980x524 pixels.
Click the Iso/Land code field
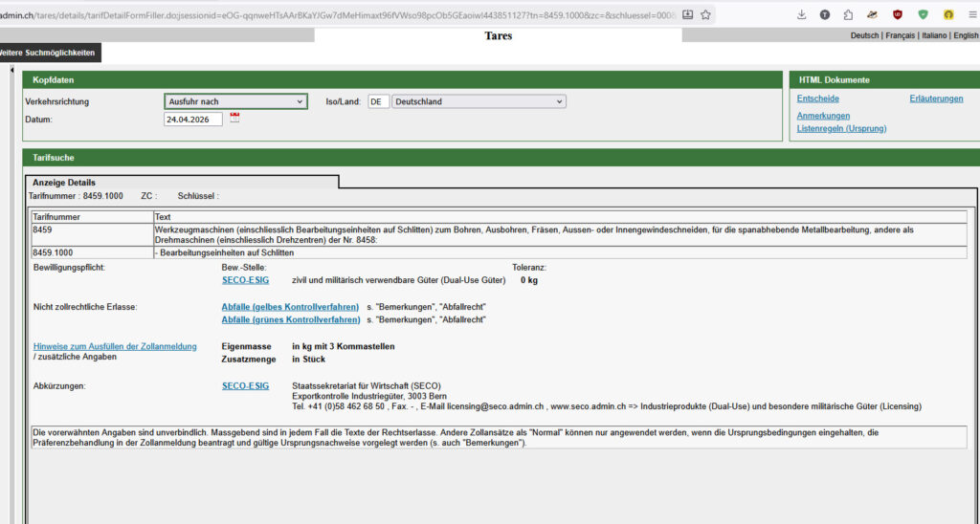[x=378, y=101]
